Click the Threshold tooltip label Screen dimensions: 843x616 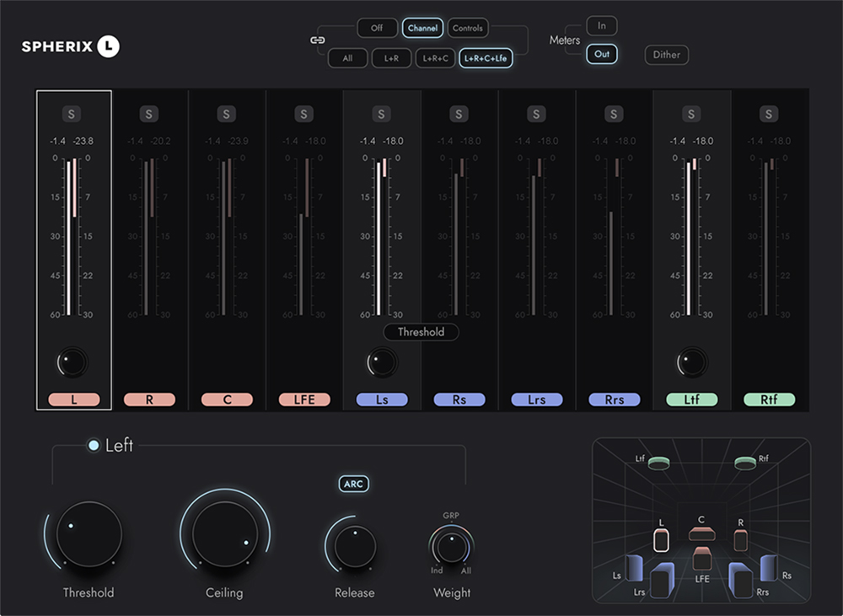tap(421, 332)
